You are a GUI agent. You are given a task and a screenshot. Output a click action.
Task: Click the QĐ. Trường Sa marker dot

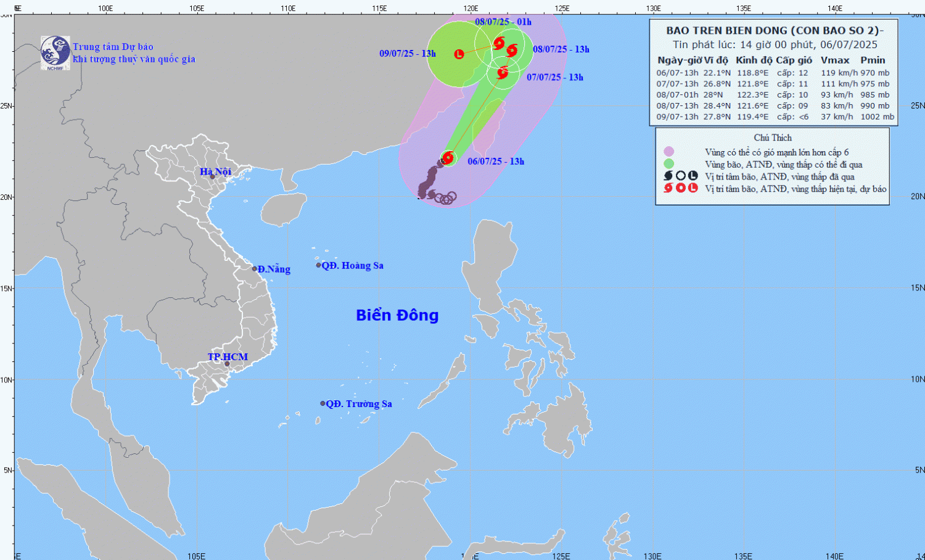click(323, 403)
